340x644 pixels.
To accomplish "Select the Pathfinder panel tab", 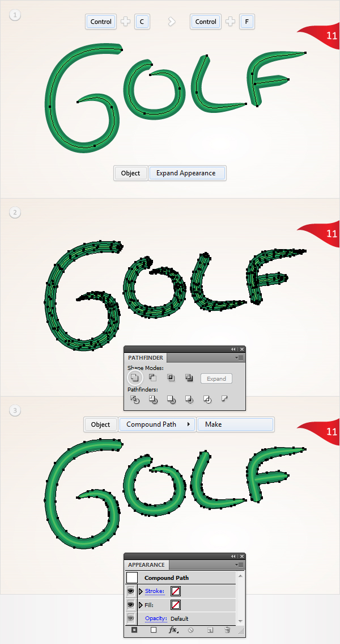I will (x=145, y=357).
